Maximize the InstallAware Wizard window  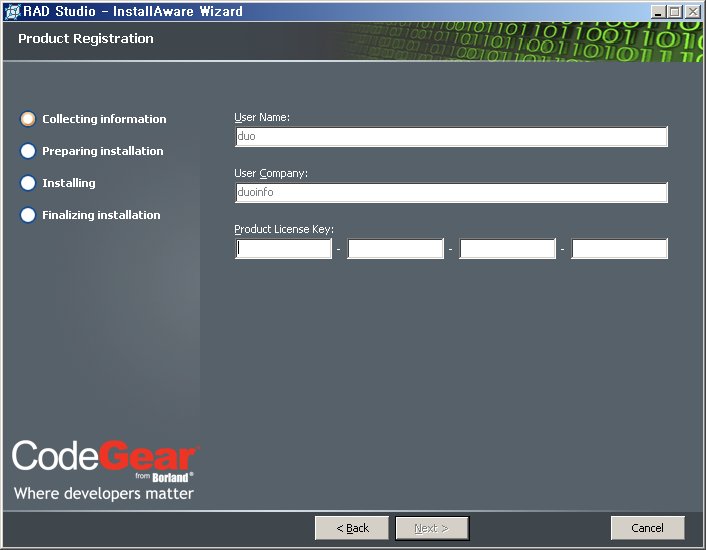[x=675, y=12]
